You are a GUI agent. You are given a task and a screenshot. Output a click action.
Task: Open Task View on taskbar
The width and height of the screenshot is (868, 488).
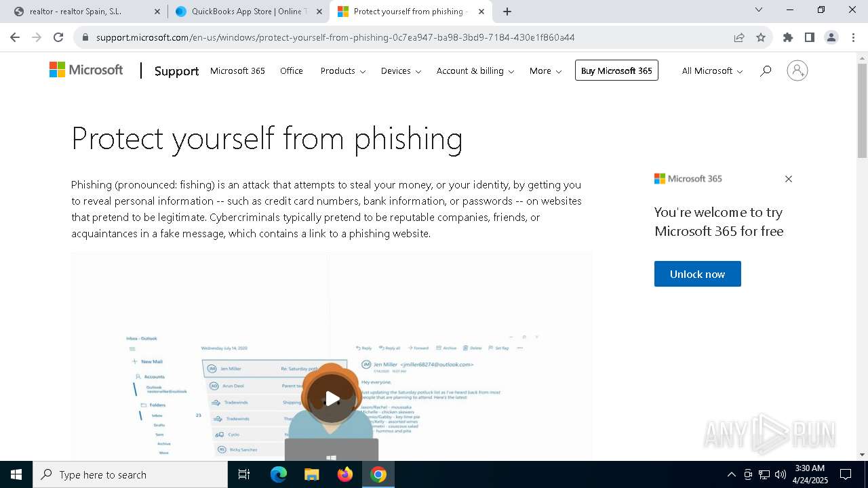pyautogui.click(x=244, y=474)
